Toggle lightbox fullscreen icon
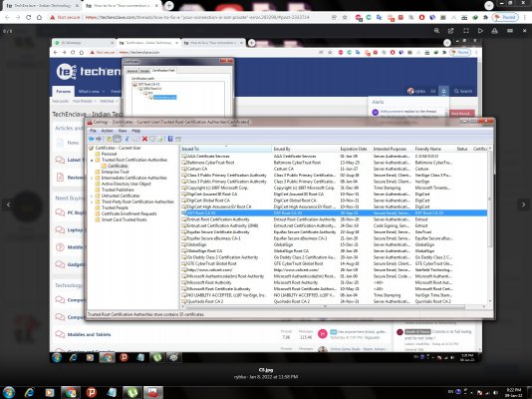 (x=466, y=31)
